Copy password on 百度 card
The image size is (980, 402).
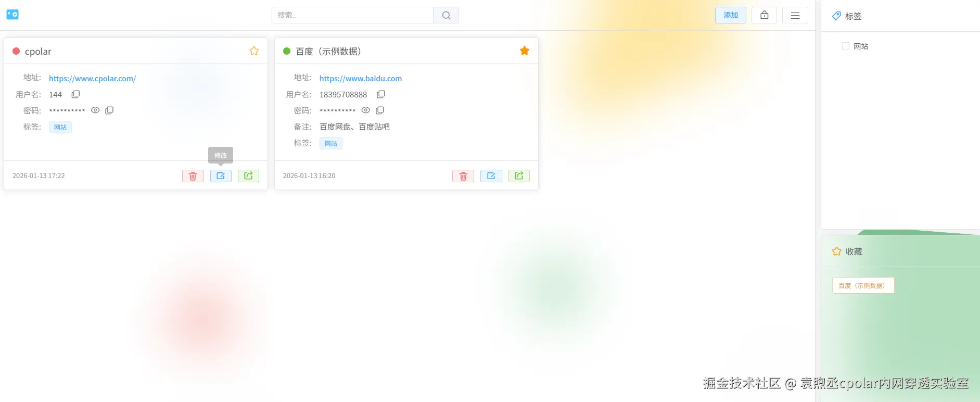click(x=380, y=110)
